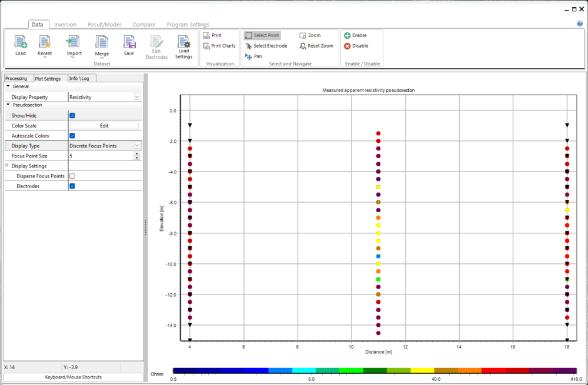Open the Display Property dropdown
Screen dimensions: 588x385
[x=137, y=97]
